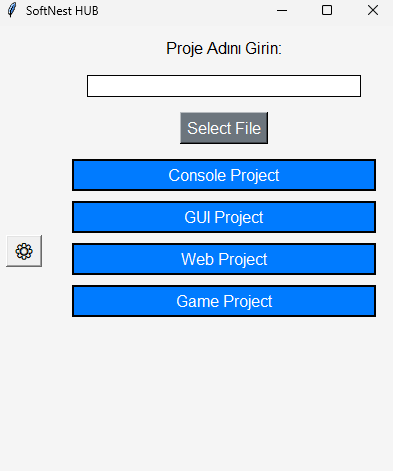The width and height of the screenshot is (393, 471).
Task: Click the feather icon in title bar
Action: tap(12, 10)
